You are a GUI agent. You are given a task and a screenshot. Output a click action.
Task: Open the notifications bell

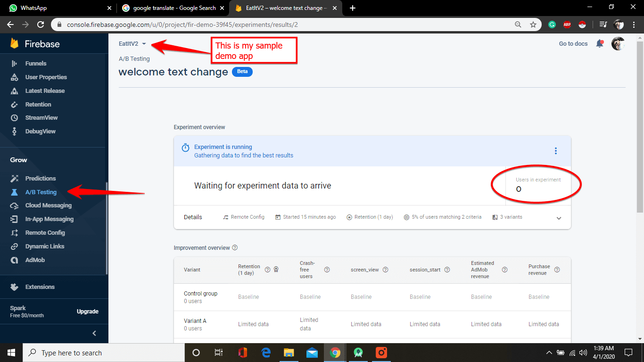coord(600,43)
